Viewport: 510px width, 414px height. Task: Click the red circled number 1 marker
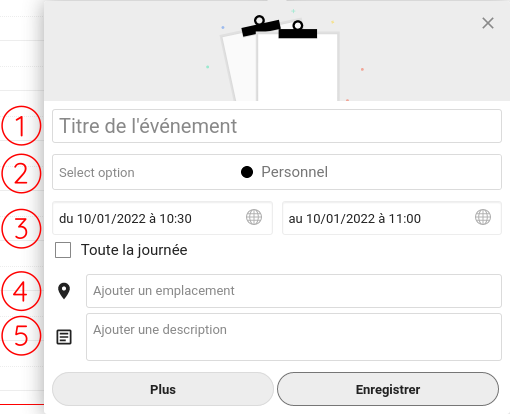21,126
